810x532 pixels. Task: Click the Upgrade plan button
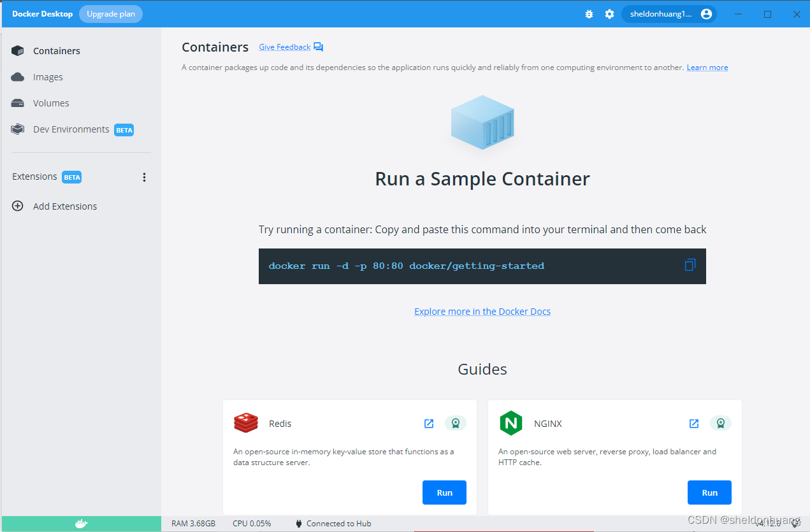click(x=111, y=14)
